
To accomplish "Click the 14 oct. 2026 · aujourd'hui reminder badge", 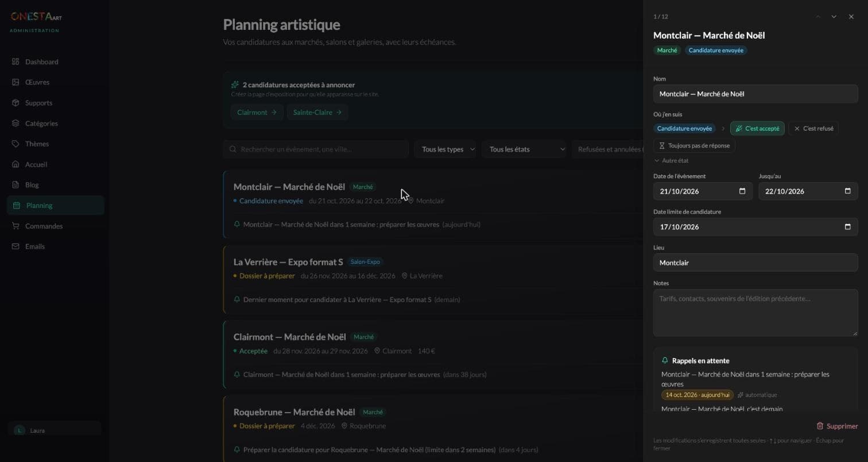I will (x=697, y=395).
